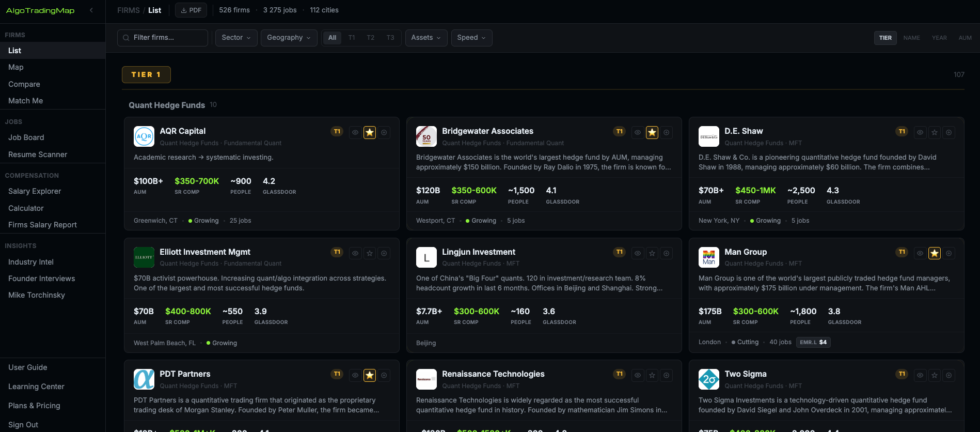Viewport: 980px width, 432px height.
Task: Open AQR Capital logo
Action: point(144,136)
